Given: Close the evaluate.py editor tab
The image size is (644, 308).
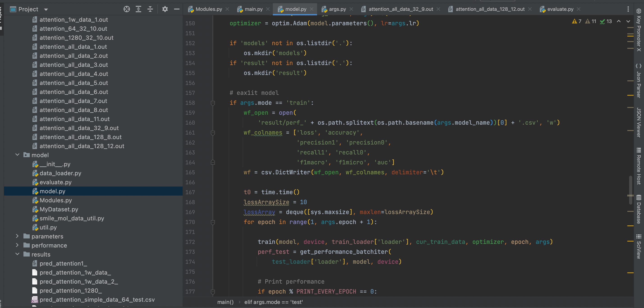Looking at the screenshot, I should [579, 9].
